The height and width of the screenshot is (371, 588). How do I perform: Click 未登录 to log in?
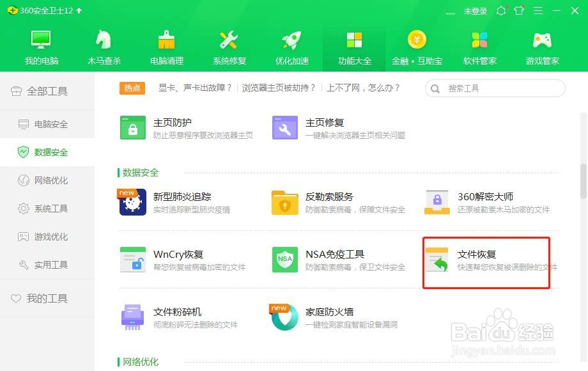point(475,12)
